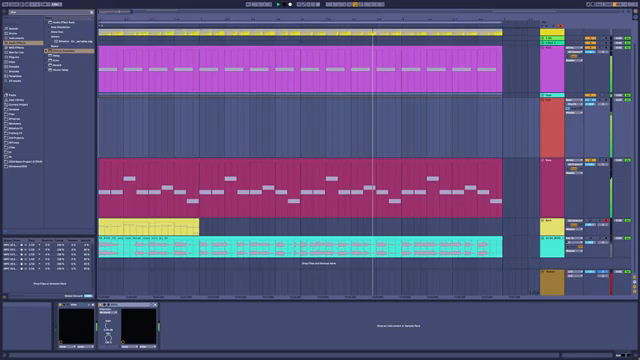Open the Sidechain source dropdown in device
Viewport: 640px width, 360px height.
point(108,313)
